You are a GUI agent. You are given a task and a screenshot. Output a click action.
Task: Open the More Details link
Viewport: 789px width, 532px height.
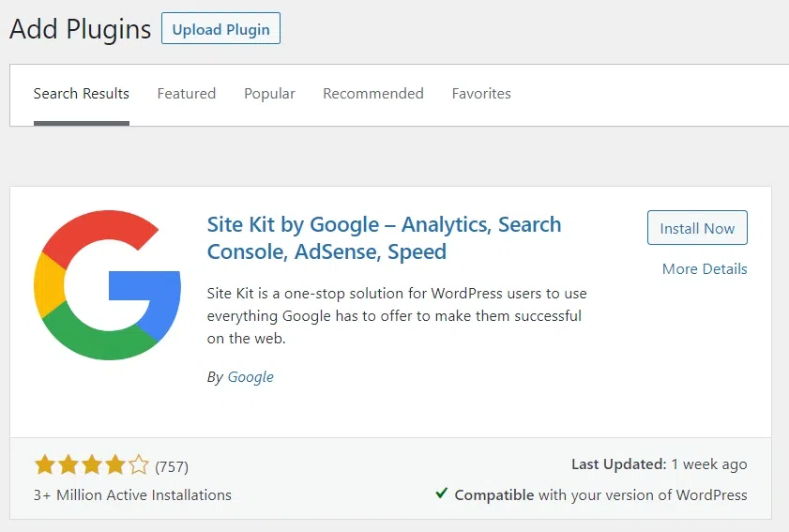[705, 268]
